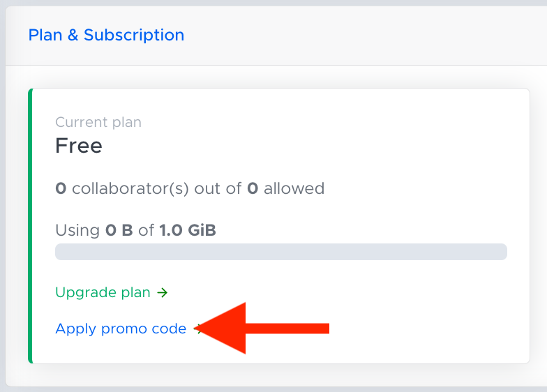Click the storage usage progress bar
Viewport: 547px width, 392px height.
point(280,252)
